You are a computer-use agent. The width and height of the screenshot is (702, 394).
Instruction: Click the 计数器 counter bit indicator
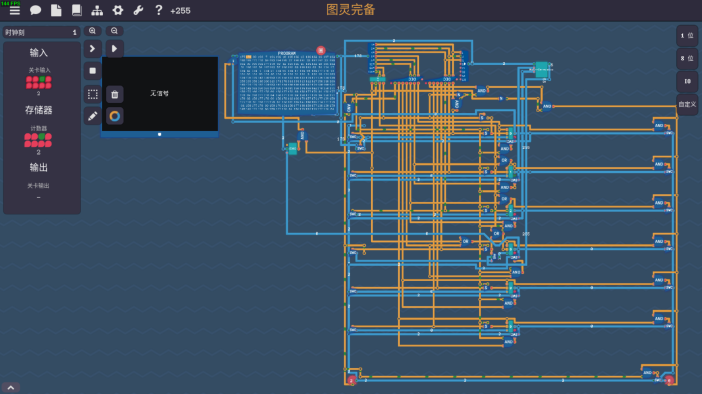(x=38, y=140)
